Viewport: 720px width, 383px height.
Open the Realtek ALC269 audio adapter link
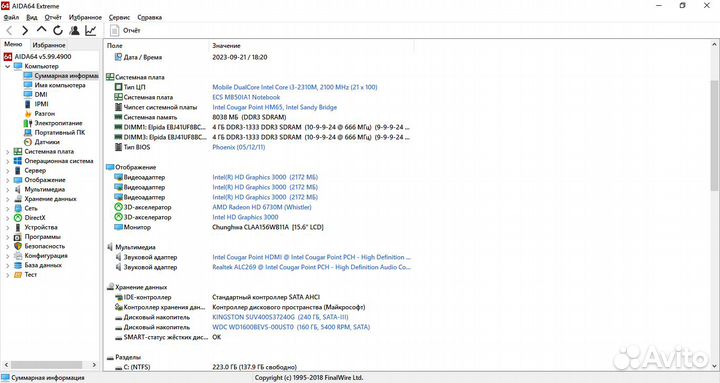pyautogui.click(x=311, y=267)
